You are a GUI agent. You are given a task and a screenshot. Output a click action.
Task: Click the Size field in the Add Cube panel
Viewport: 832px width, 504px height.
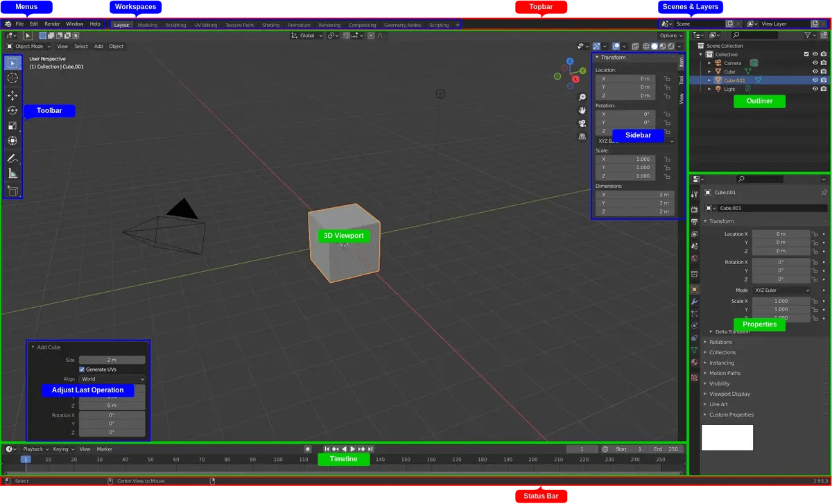(112, 359)
